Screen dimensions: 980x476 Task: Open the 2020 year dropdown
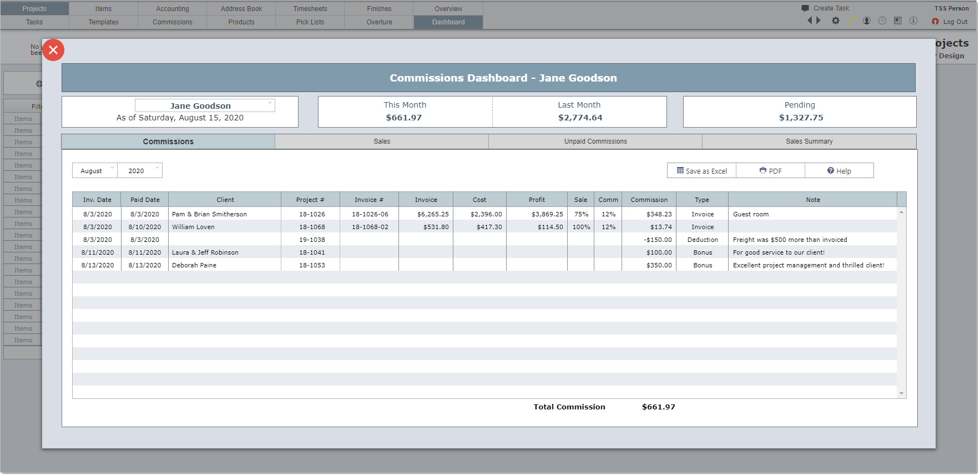click(140, 171)
